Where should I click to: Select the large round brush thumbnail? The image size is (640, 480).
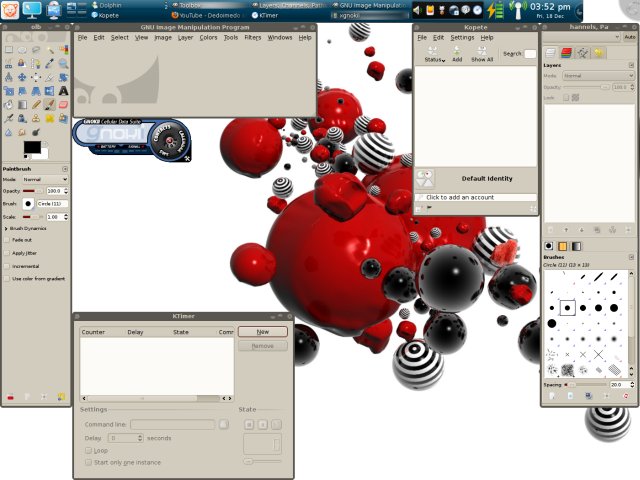coord(551,323)
